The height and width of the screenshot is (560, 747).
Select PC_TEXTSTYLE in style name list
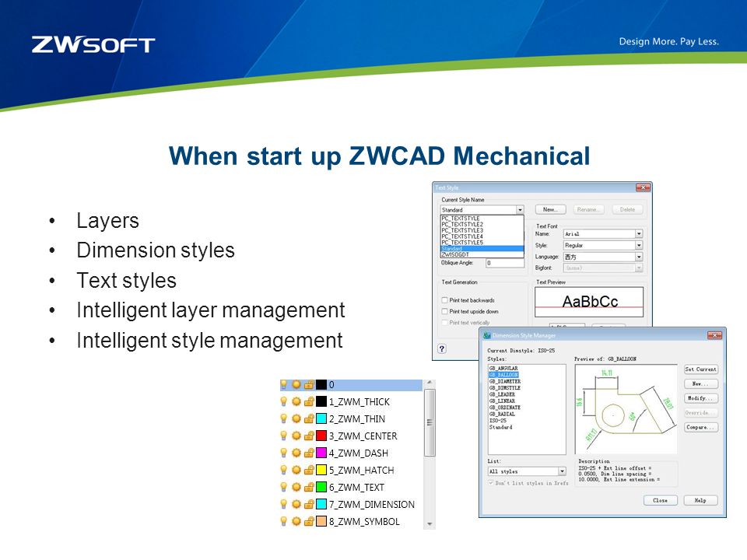482,218
